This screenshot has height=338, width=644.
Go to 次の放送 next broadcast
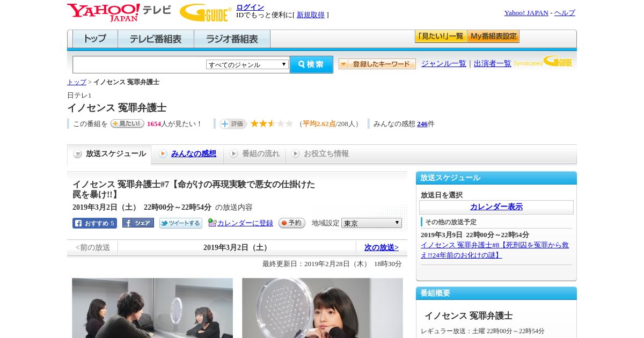pyautogui.click(x=382, y=248)
